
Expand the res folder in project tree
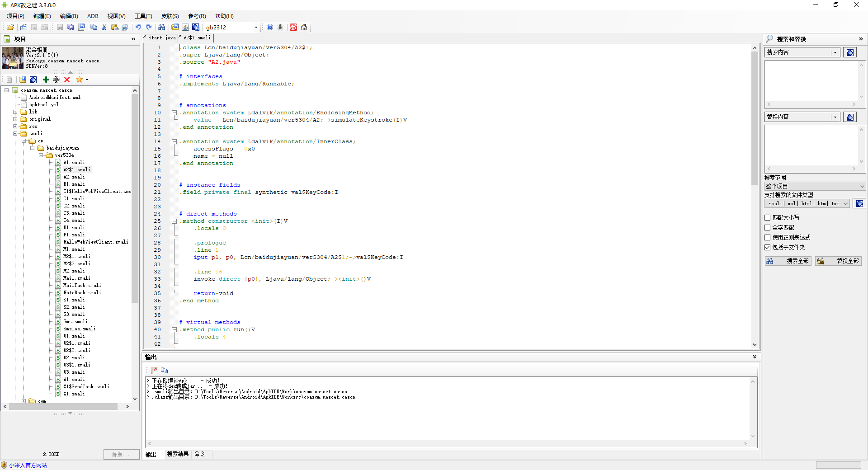[x=15, y=126]
